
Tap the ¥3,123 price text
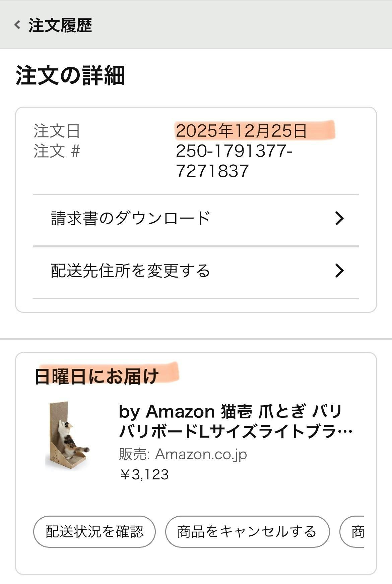pos(144,474)
